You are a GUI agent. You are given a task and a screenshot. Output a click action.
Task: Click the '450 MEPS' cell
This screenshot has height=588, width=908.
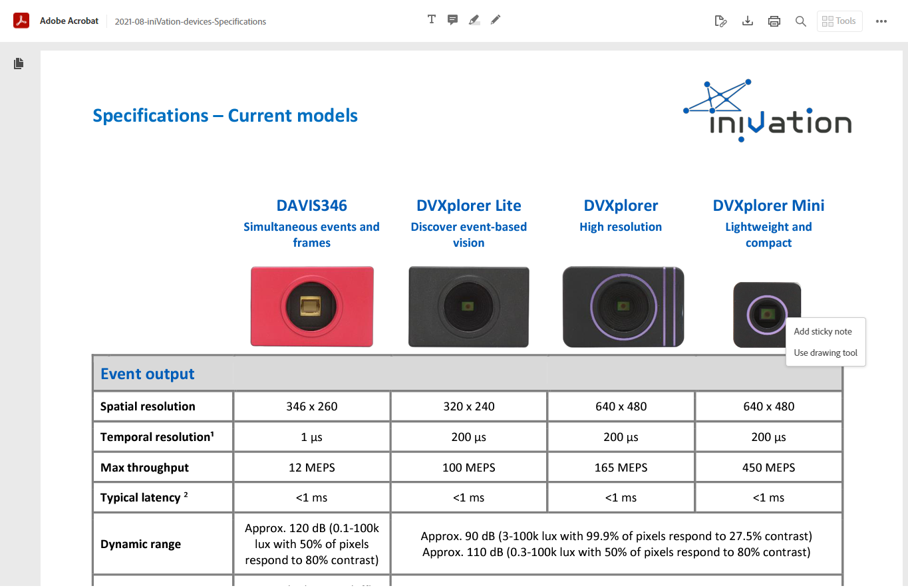pyautogui.click(x=769, y=468)
